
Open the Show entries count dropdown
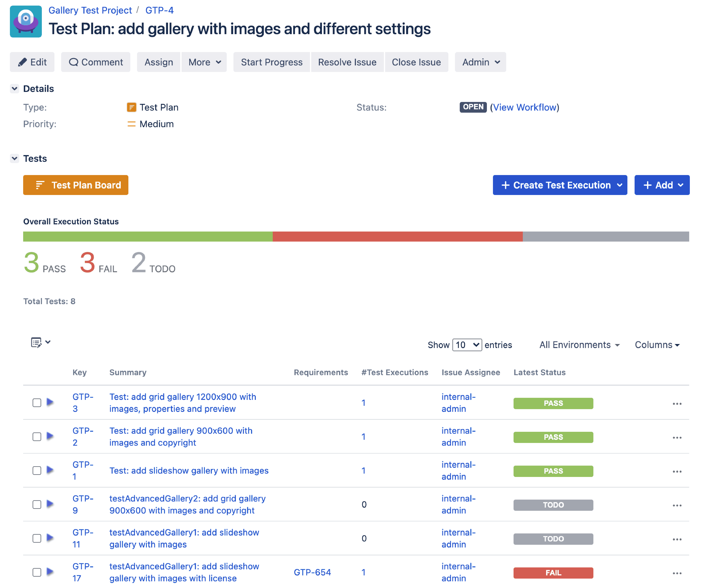[467, 345]
